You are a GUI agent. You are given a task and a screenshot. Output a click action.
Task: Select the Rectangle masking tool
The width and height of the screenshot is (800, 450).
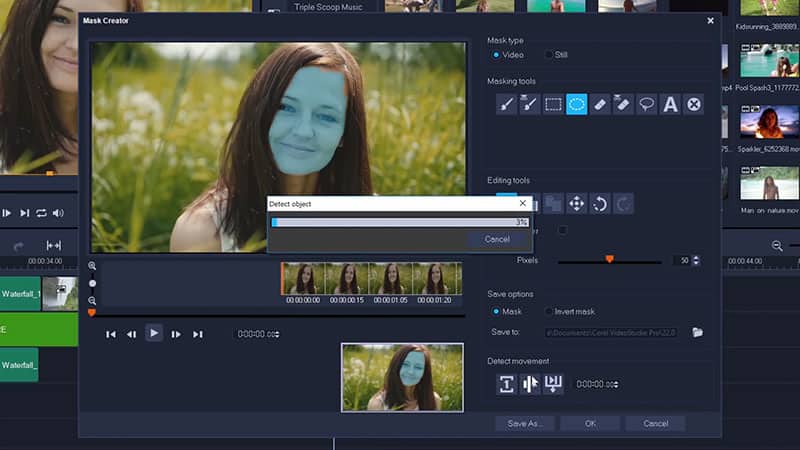[553, 105]
